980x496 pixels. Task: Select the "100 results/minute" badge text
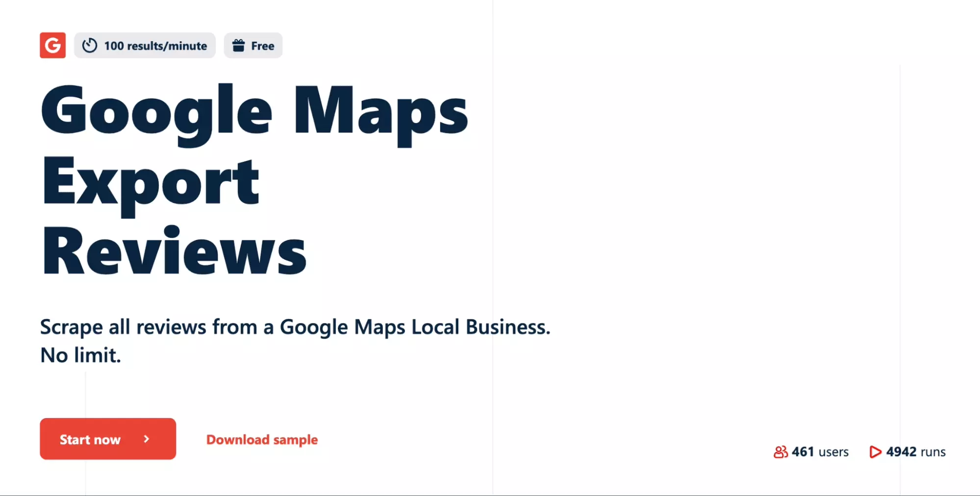(155, 46)
